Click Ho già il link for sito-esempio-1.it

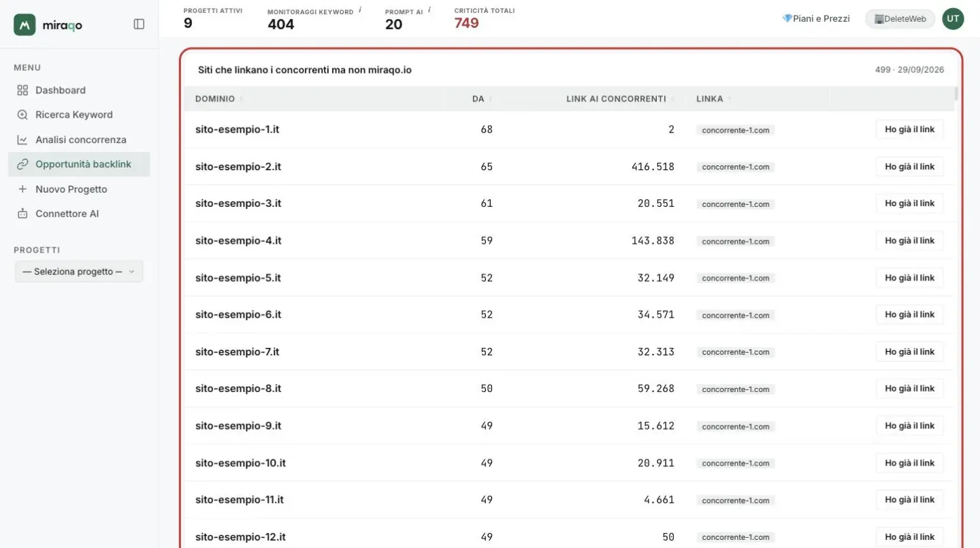(909, 129)
